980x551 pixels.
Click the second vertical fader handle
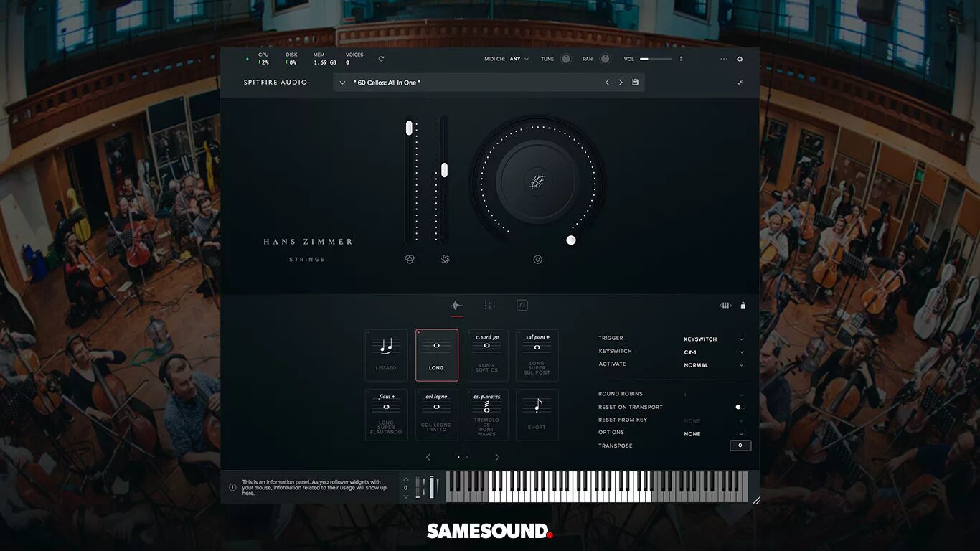click(444, 170)
